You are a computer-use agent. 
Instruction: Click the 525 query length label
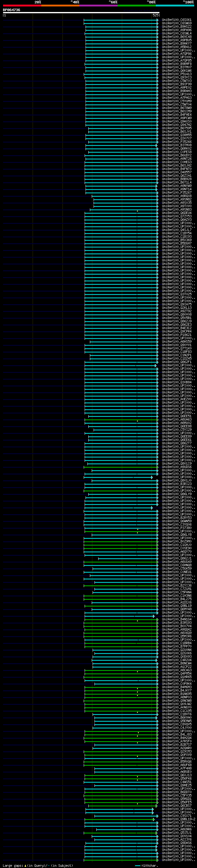(x=155, y=15)
